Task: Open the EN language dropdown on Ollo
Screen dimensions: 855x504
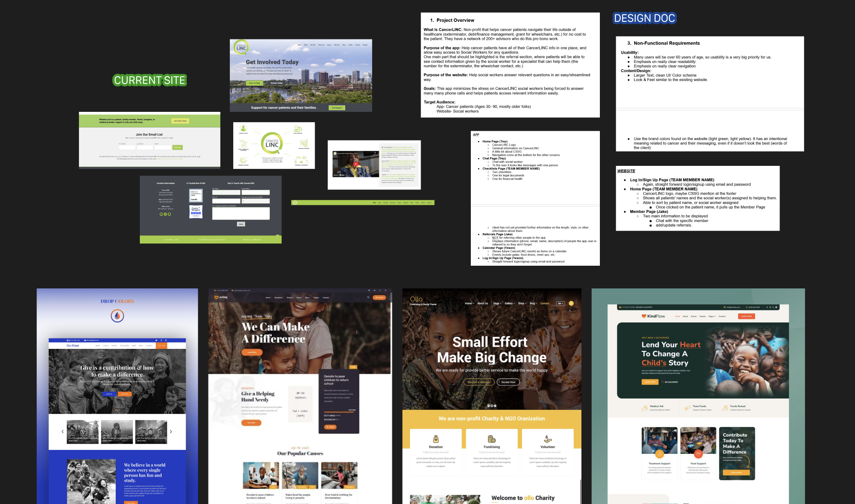Action: coord(561,303)
